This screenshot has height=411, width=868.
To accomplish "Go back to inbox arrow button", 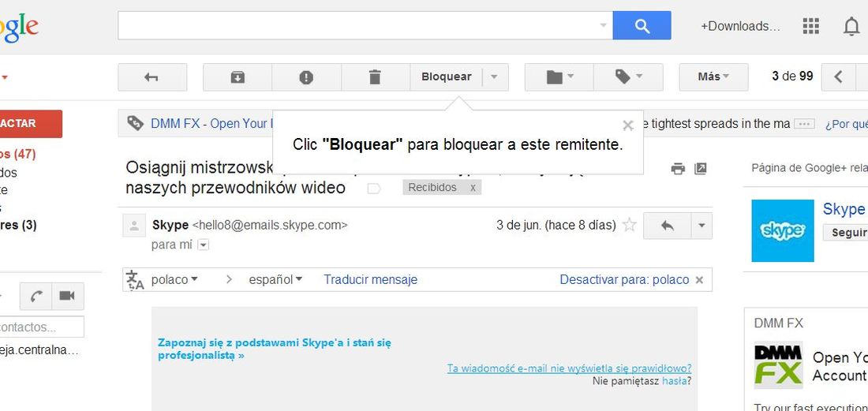I will 152,77.
